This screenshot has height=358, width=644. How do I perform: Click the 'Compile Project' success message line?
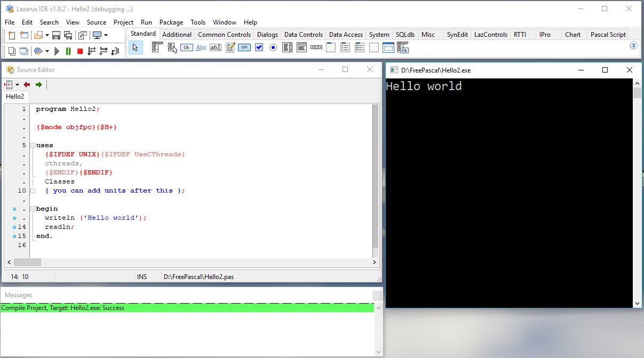(63, 308)
